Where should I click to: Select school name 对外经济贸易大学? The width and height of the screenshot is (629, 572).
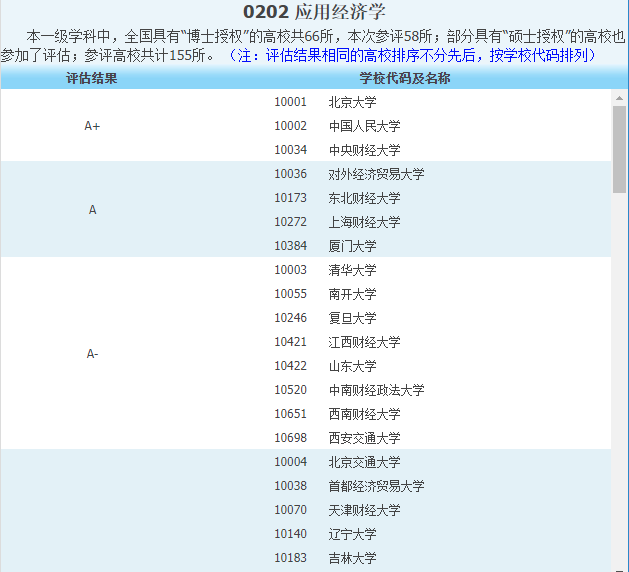376,174
